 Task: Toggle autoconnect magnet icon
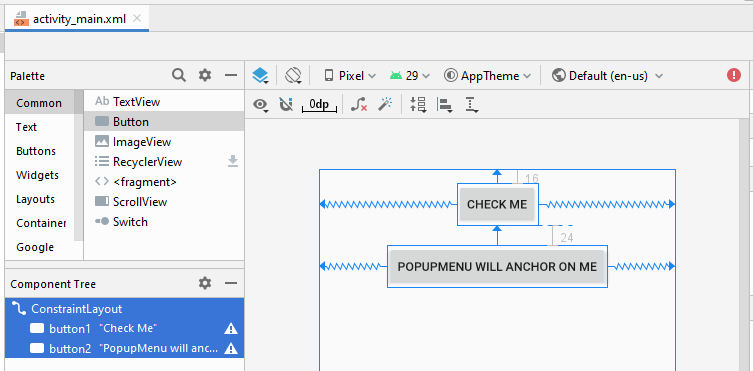click(x=286, y=104)
